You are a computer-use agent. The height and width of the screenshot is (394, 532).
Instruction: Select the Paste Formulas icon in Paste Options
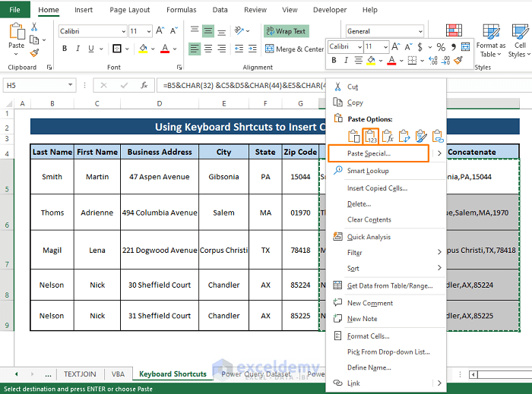point(388,137)
